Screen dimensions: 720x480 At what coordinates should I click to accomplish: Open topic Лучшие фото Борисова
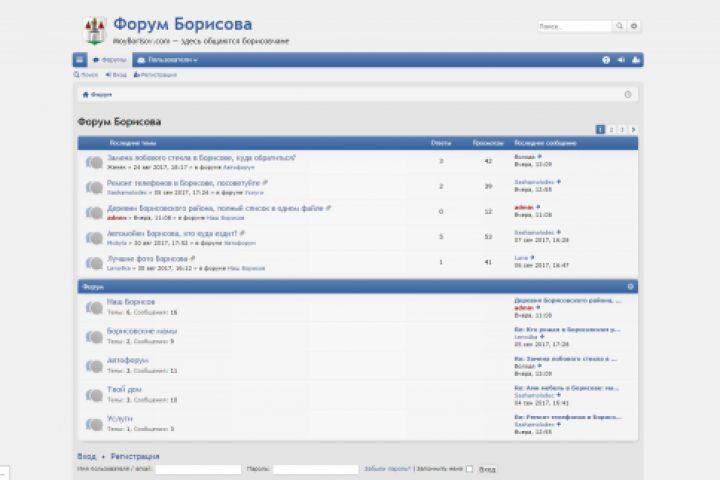(x=147, y=259)
